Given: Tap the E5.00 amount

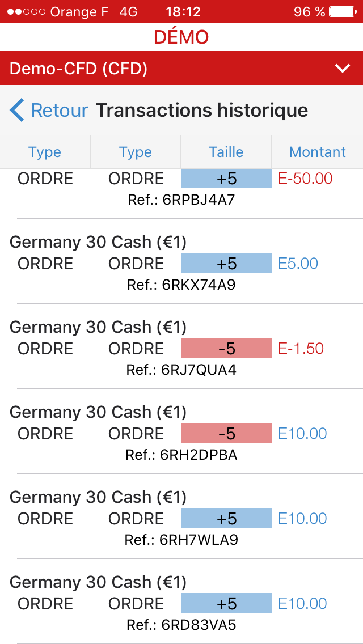Looking at the screenshot, I should click(298, 264).
